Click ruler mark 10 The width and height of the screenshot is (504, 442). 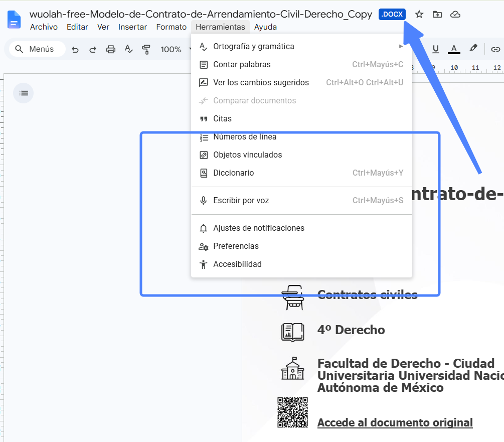[x=454, y=68]
